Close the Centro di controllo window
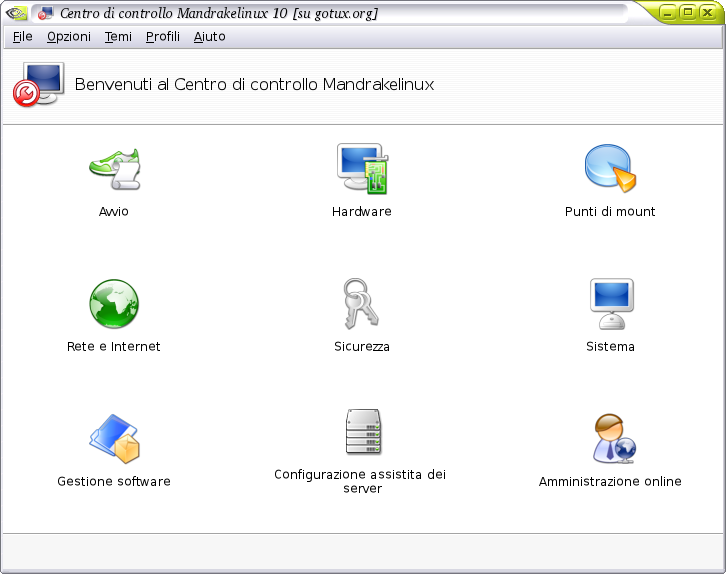The image size is (726, 574). (x=708, y=12)
